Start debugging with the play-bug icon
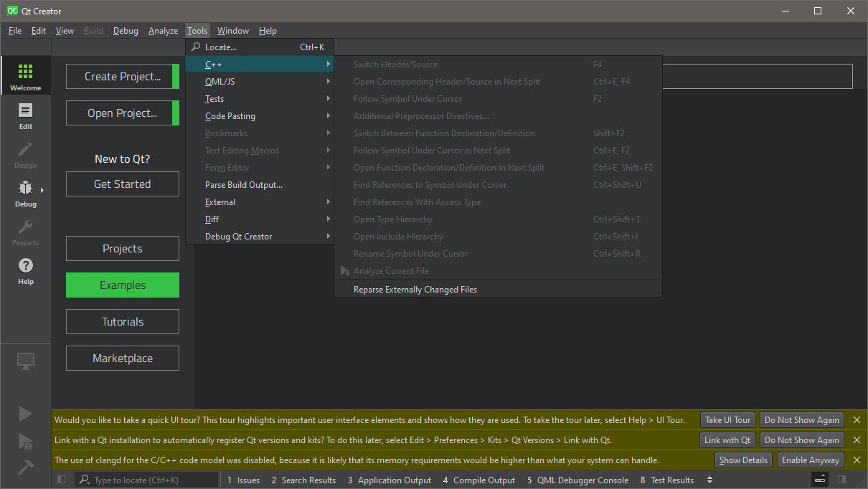The image size is (868, 489). 26,440
